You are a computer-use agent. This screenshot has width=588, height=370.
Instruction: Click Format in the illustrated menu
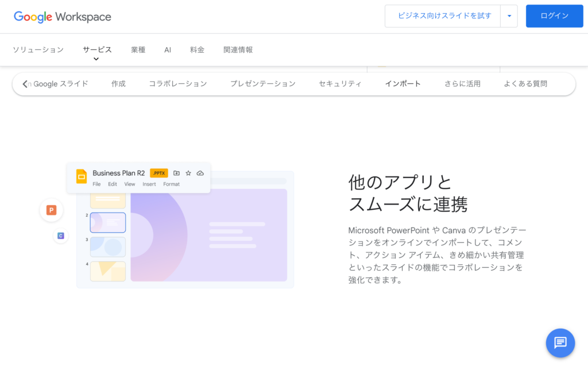coord(171,184)
